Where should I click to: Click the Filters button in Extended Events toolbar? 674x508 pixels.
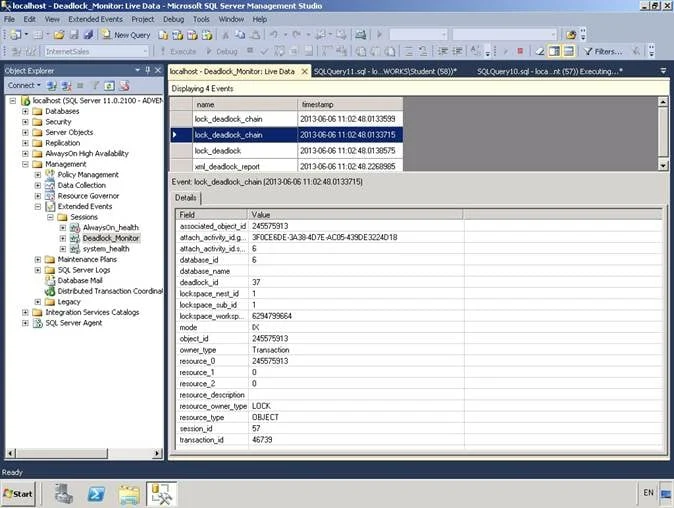pyautogui.click(x=603, y=52)
